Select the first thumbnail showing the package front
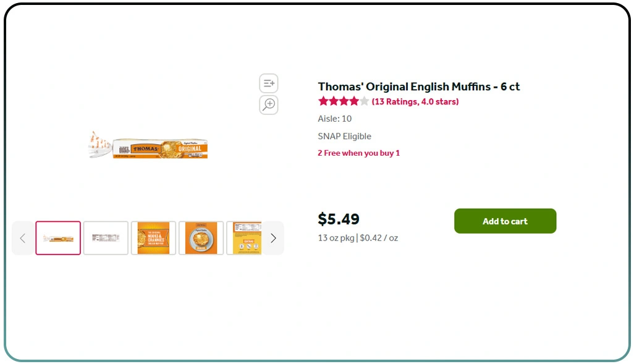The height and width of the screenshot is (364, 634). (58, 238)
